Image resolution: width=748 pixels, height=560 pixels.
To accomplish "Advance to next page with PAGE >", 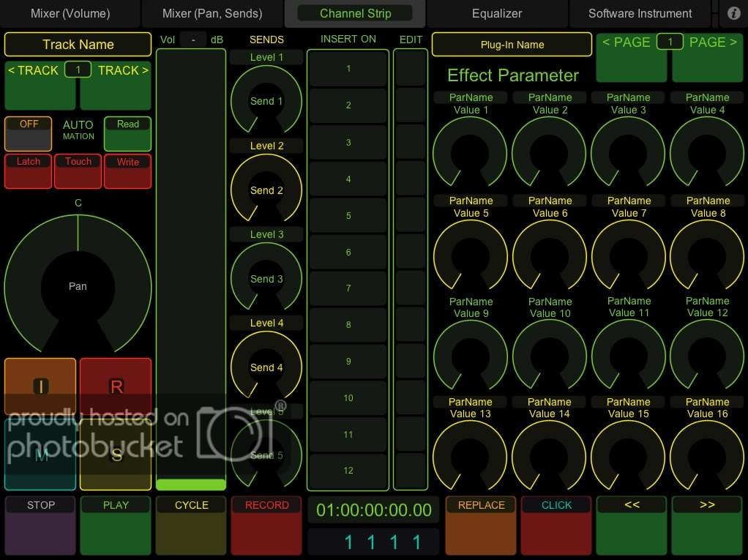I will pos(708,58).
